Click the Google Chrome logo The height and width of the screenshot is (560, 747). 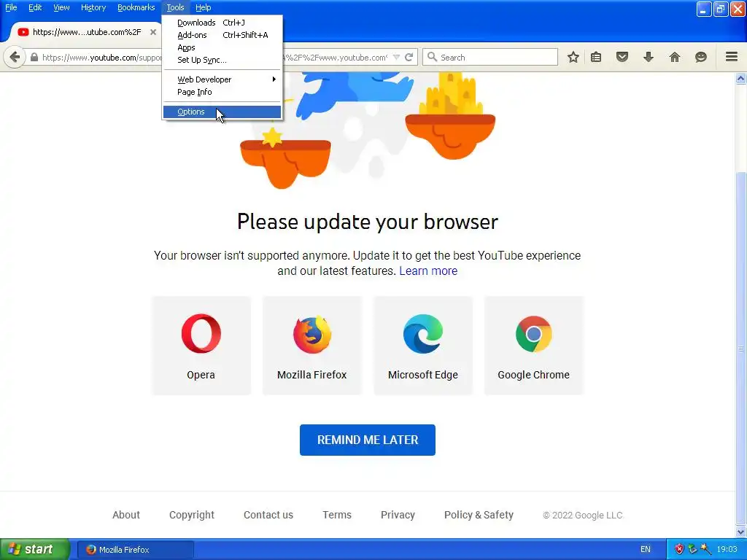point(533,334)
